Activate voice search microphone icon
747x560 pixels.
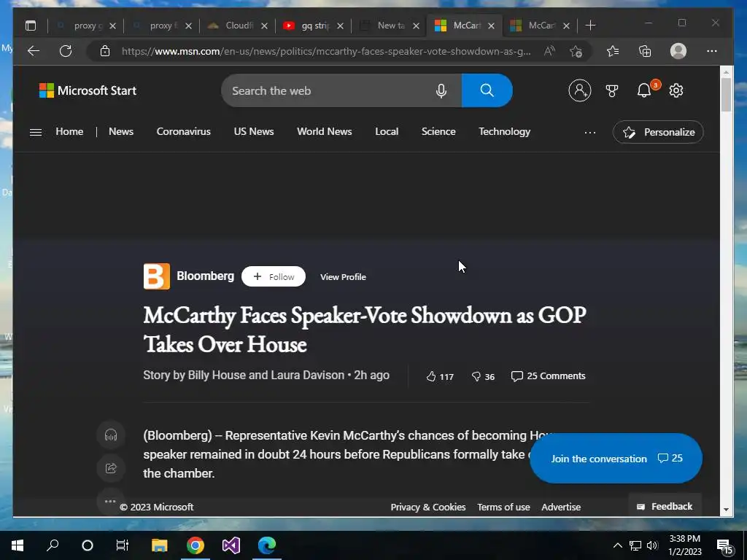tap(441, 90)
